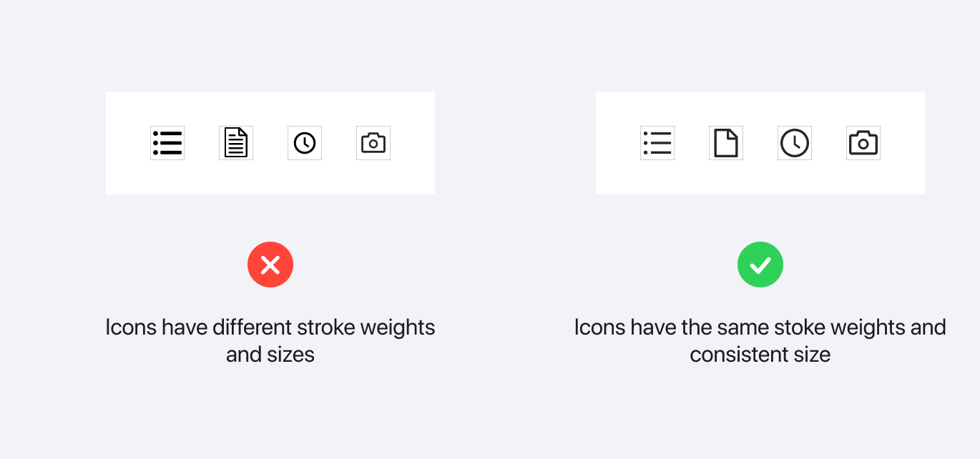Image resolution: width=980 pixels, height=459 pixels.
Task: Select the lined text document icon
Action: [236, 143]
